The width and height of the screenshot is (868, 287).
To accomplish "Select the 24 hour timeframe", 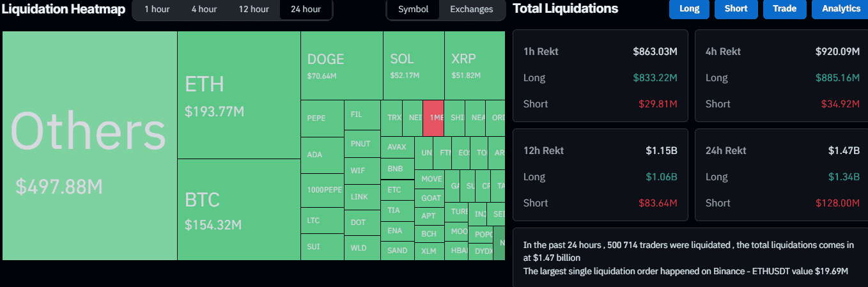I will coord(306,9).
